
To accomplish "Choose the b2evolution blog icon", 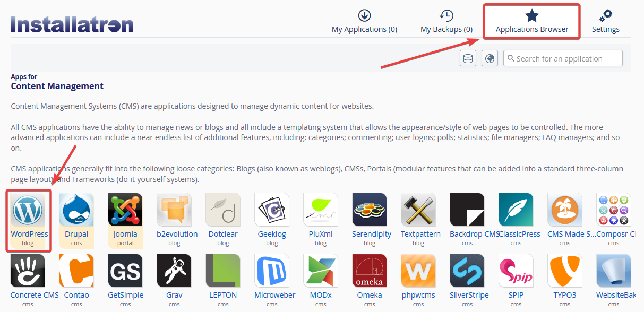I will click(x=174, y=210).
